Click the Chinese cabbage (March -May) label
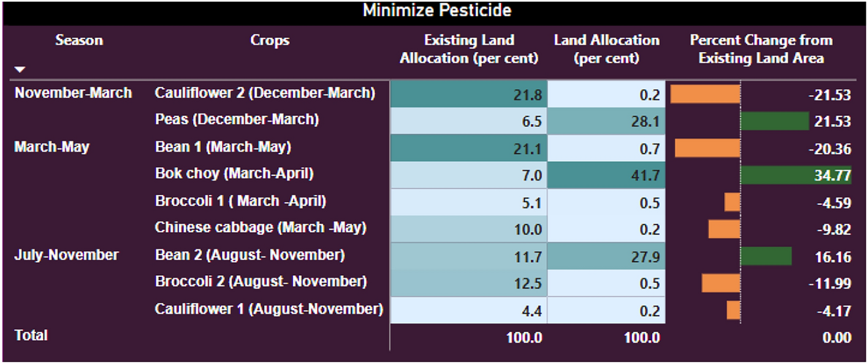The width and height of the screenshot is (868, 364). pyautogui.click(x=261, y=227)
